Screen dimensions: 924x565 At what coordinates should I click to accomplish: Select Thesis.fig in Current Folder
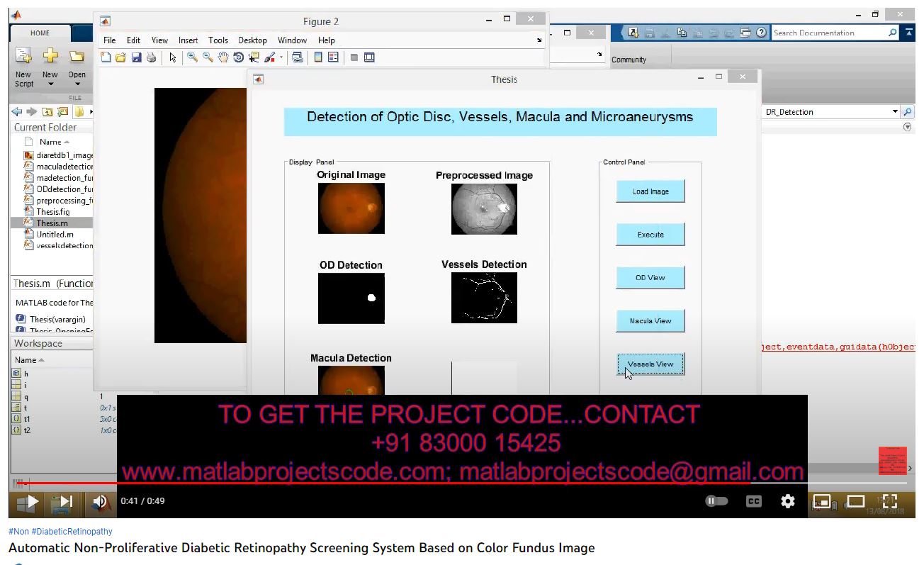click(52, 212)
